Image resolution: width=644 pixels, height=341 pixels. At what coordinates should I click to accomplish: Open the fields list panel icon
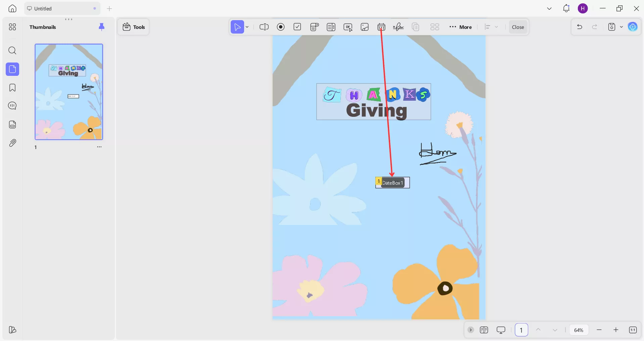tap(12, 125)
